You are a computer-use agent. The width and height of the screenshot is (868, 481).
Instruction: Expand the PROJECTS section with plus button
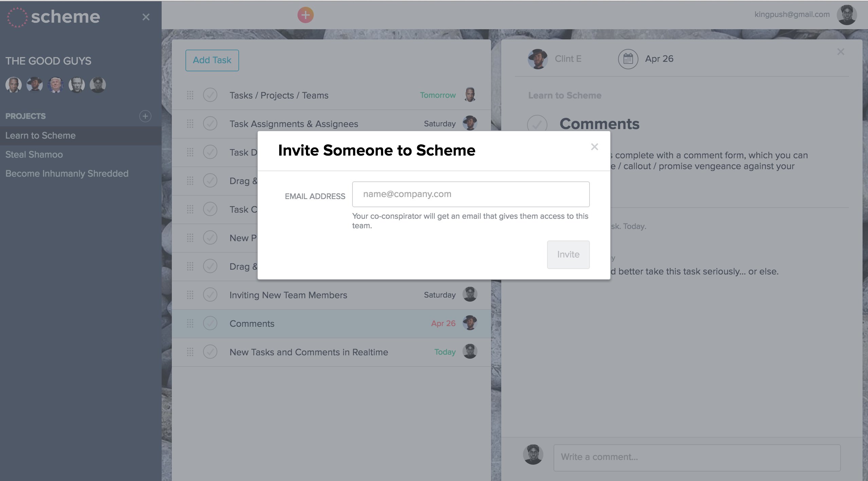tap(145, 115)
